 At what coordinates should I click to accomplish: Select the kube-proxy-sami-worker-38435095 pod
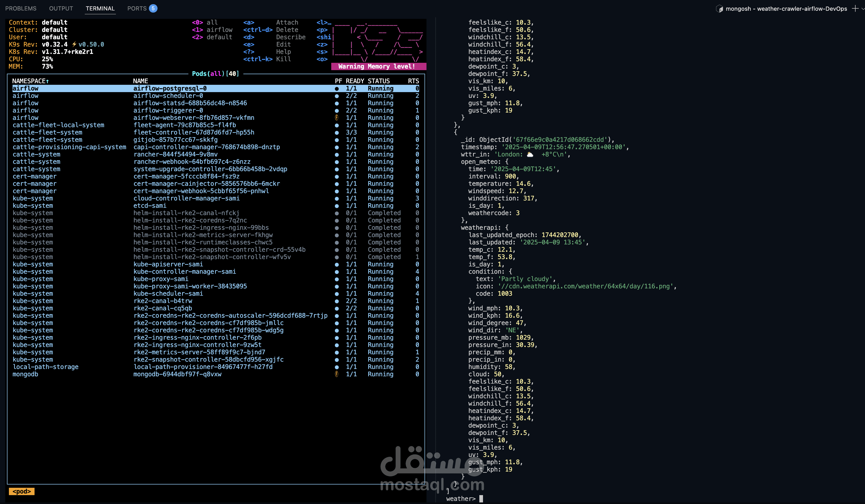click(x=190, y=286)
